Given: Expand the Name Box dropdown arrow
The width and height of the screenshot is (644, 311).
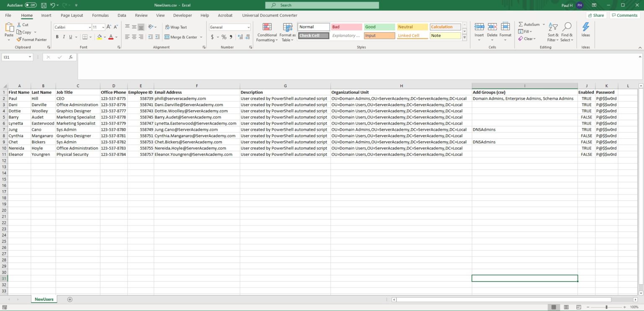Looking at the screenshot, I should click(x=30, y=57).
